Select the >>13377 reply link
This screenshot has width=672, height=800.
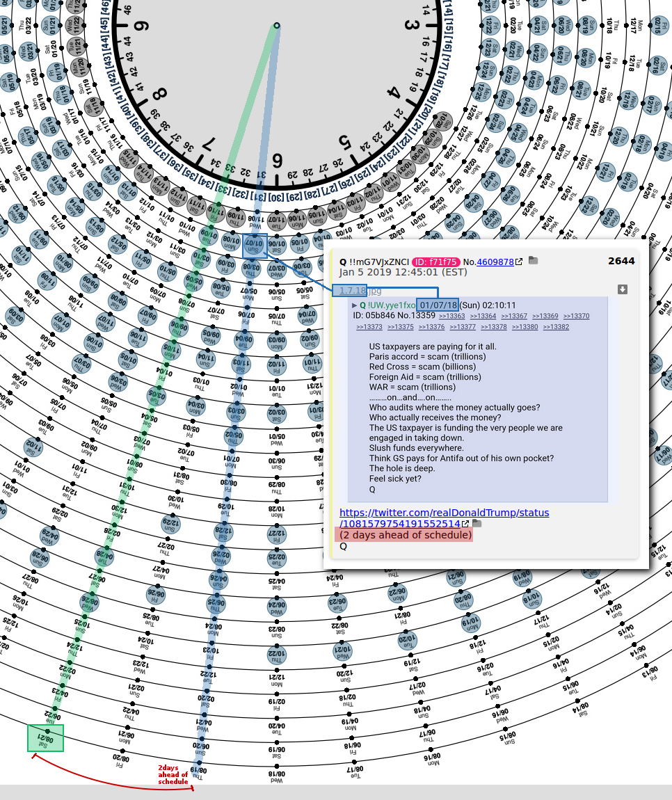(x=463, y=327)
